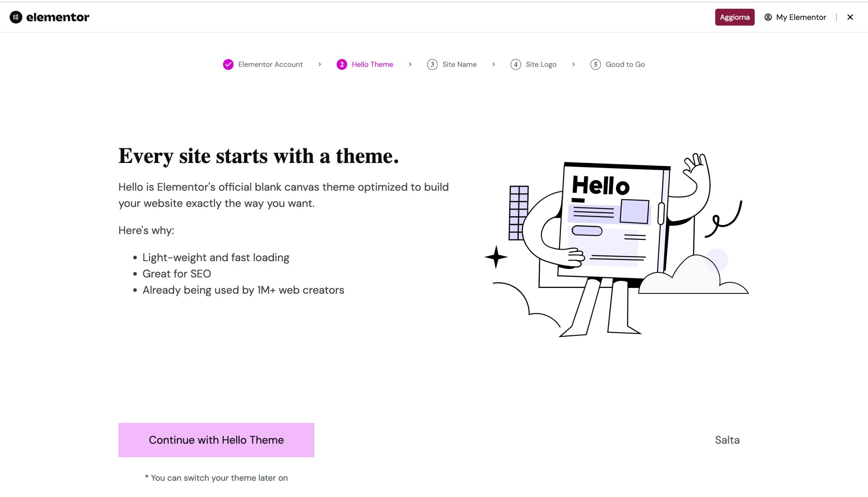Click the Elementor Account completed checkmark icon
The height and width of the screenshot is (497, 868).
[228, 64]
